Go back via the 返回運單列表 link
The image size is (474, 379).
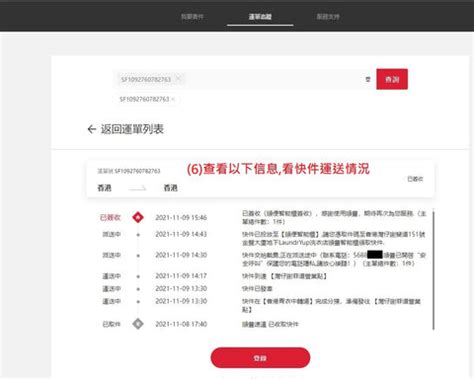pos(132,129)
